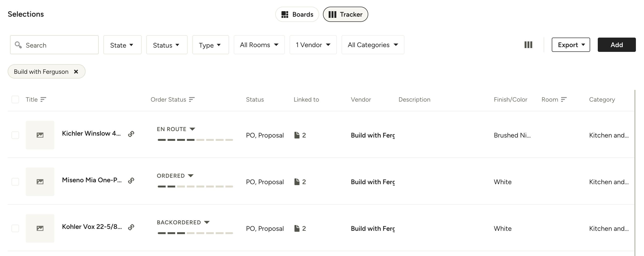This screenshot has height=256, width=644.
Task: Sort by the Title column sort icon
Action: tap(43, 99)
